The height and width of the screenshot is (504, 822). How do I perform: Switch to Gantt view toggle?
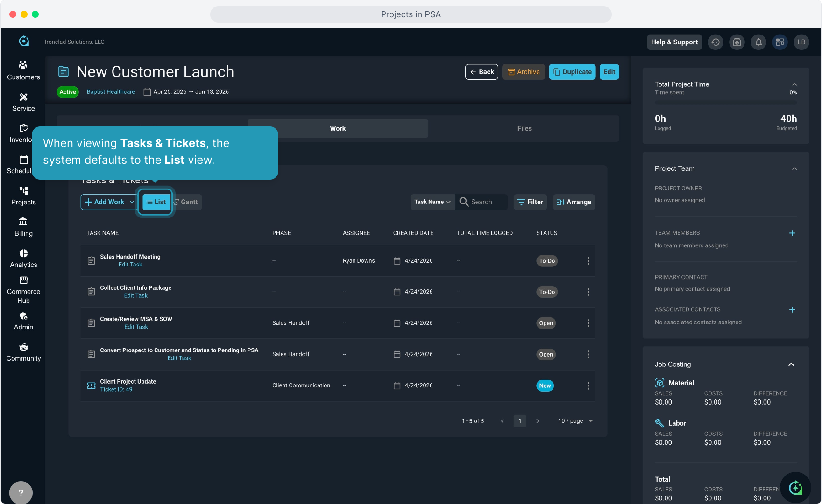tap(186, 202)
